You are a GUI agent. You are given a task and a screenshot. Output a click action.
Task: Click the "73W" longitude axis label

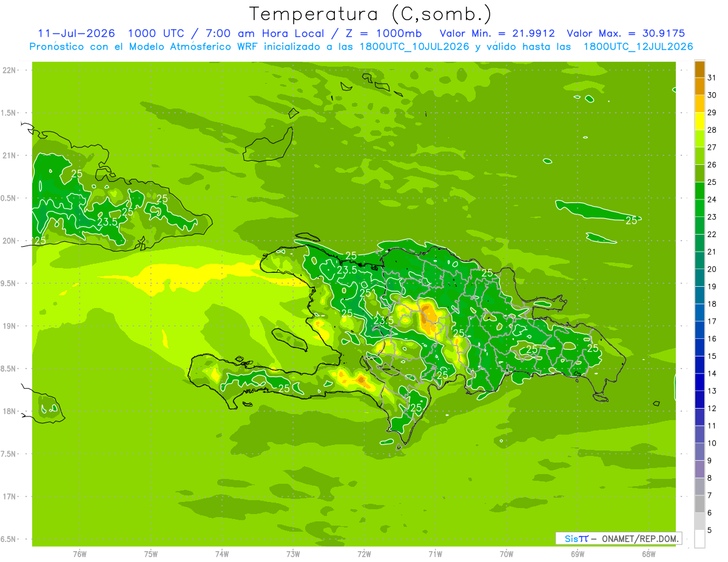(x=293, y=554)
